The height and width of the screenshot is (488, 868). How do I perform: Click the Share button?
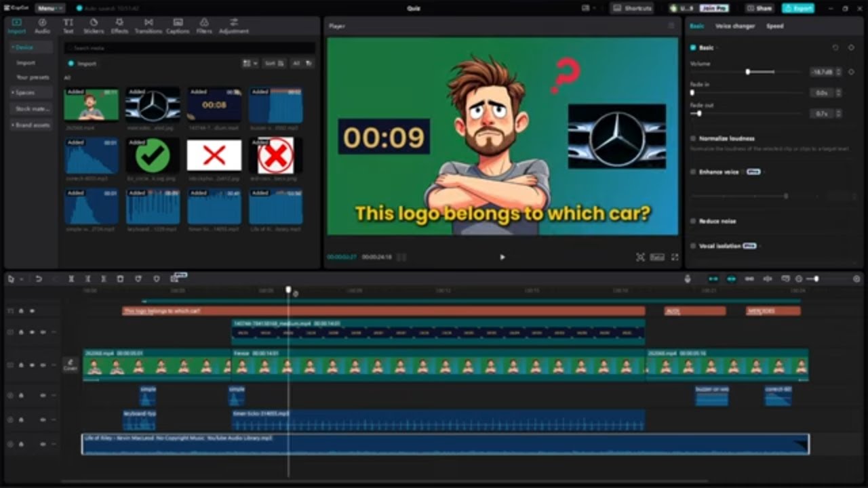[x=760, y=8]
